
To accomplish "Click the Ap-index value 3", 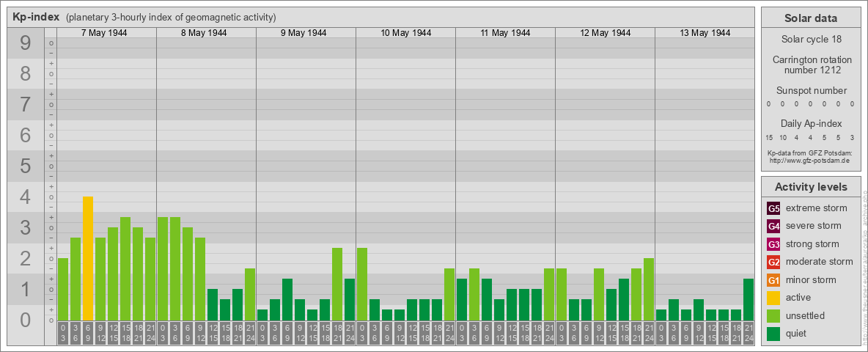I will [x=853, y=137].
